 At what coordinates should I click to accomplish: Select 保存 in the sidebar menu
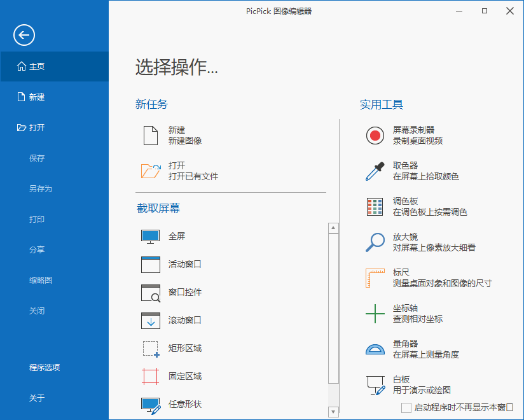(37, 158)
